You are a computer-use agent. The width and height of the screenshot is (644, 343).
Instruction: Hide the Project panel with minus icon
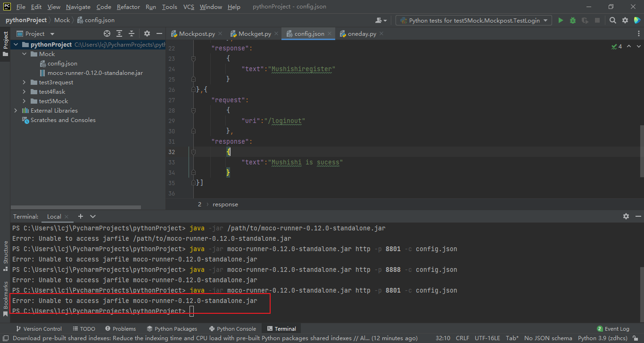(159, 33)
